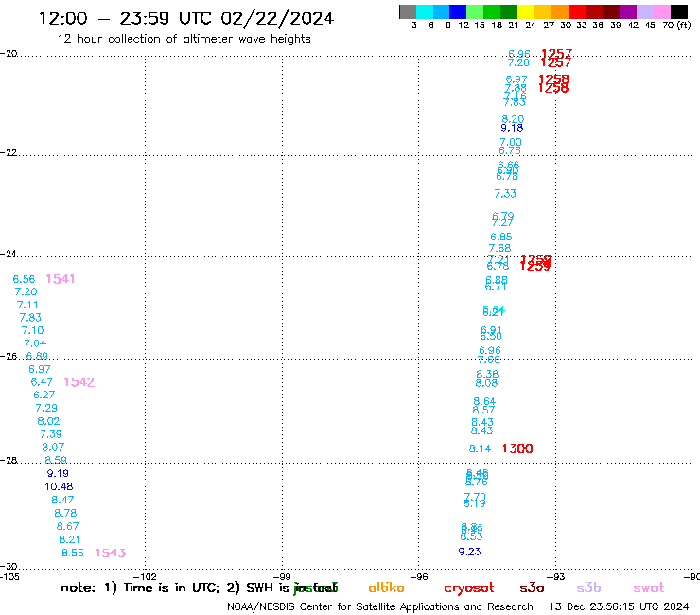The width and height of the screenshot is (700, 615).
Task: Select the wave height value 7.04
Action: click(35, 343)
